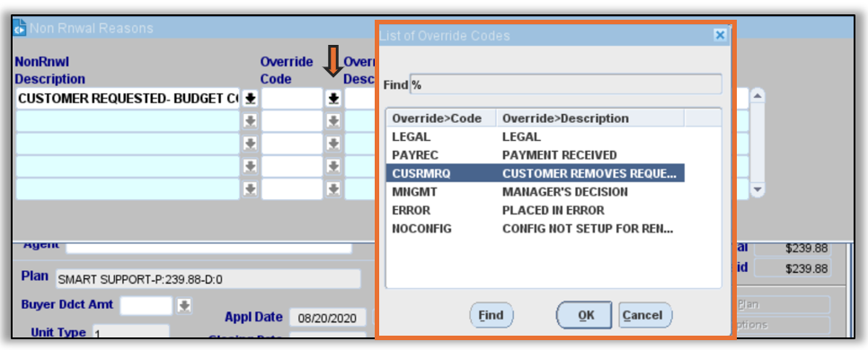The height and width of the screenshot is (350, 868).
Task: Click the Buyer Ddct Amt field
Action: 146,305
